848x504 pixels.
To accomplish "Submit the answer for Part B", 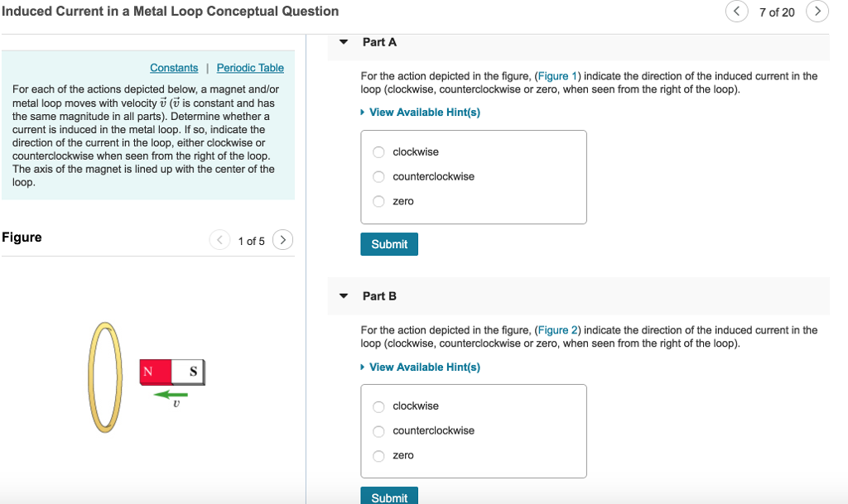I will (388, 496).
